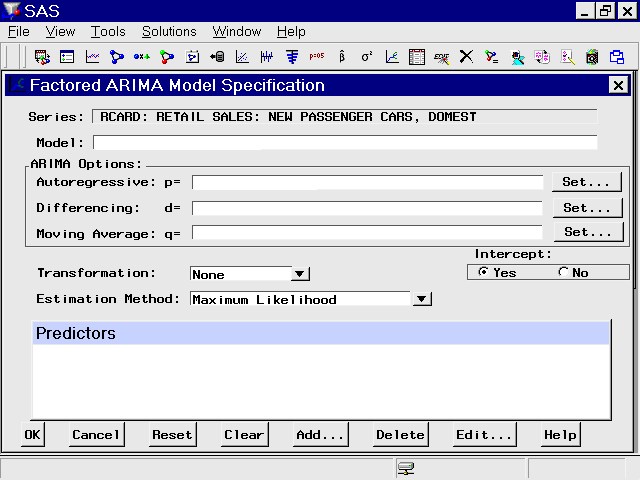Click the EDIT pencil toolbar icon
The height and width of the screenshot is (480, 640).
point(442,58)
